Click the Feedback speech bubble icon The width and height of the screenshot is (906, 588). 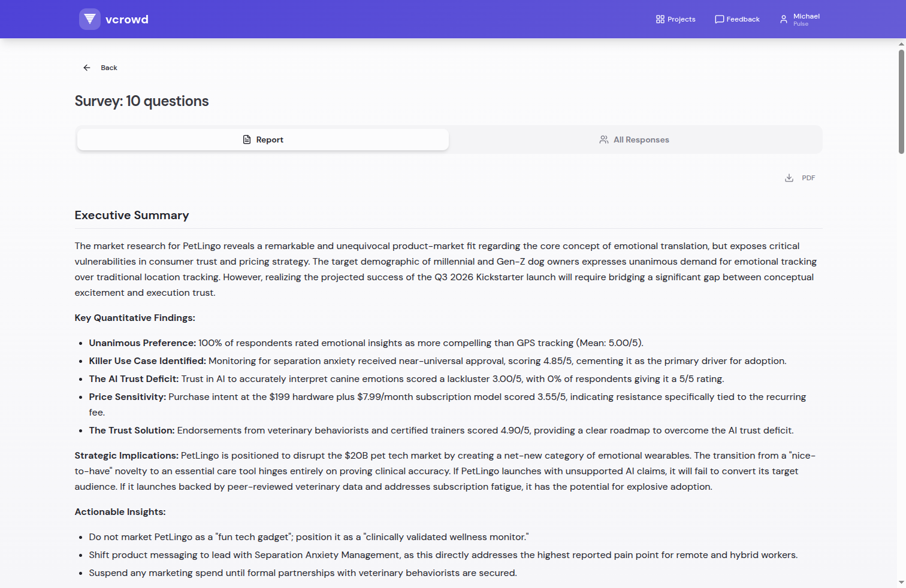click(720, 19)
